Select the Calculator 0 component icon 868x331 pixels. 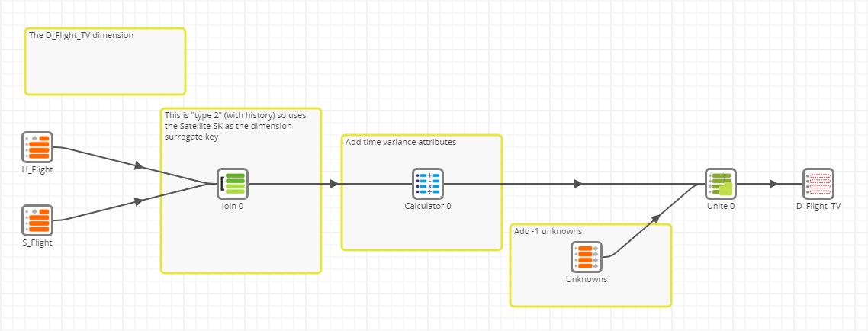click(427, 184)
